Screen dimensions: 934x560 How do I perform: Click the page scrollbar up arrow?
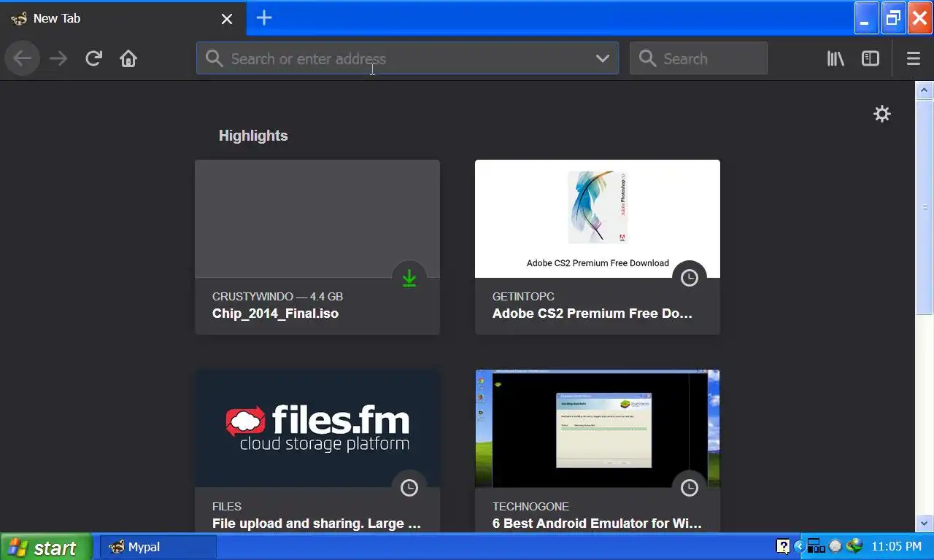[925, 90]
